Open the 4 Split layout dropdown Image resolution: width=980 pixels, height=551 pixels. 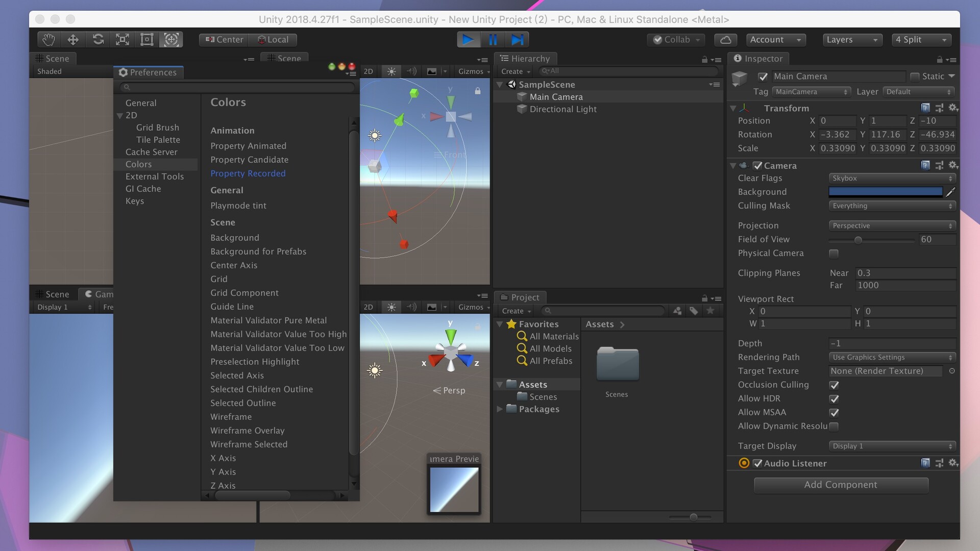pos(922,40)
